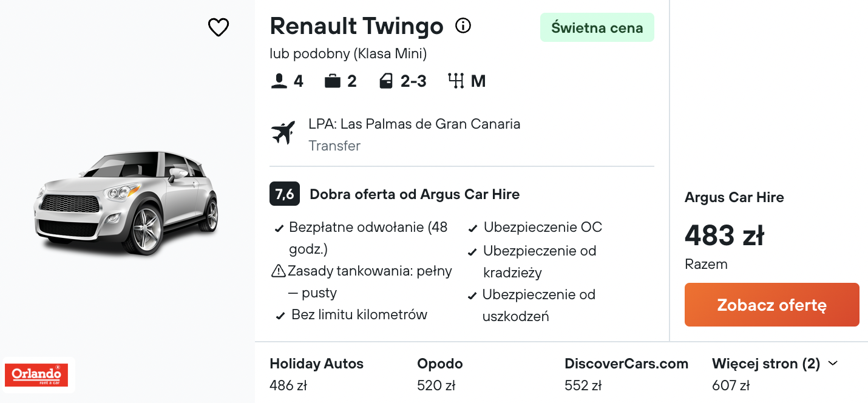Image resolution: width=868 pixels, height=403 pixels.
Task: Click the airplane pickup location icon
Action: point(283,133)
